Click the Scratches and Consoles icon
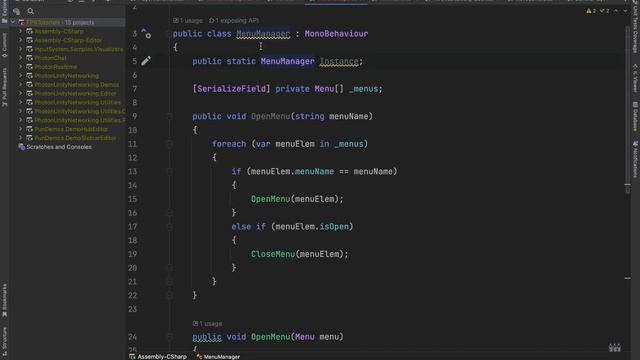The image size is (640, 360). (22, 147)
